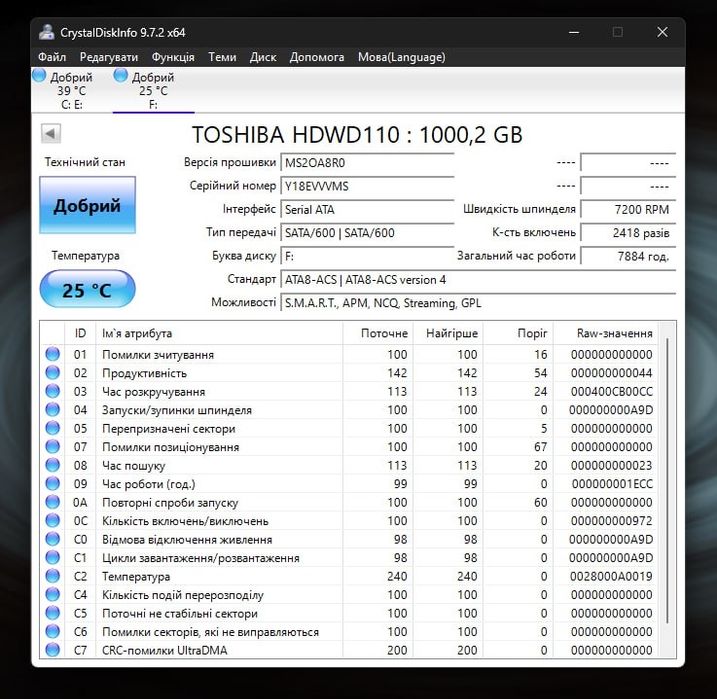Open the Редагувати menu

click(109, 57)
